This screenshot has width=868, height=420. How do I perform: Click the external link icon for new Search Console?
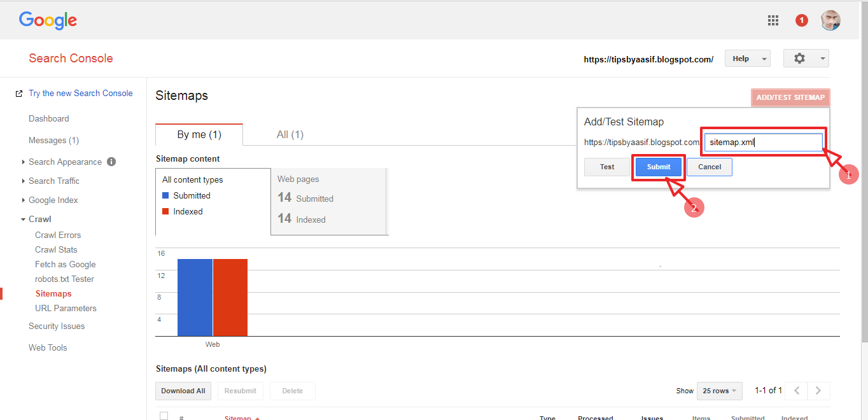19,94
